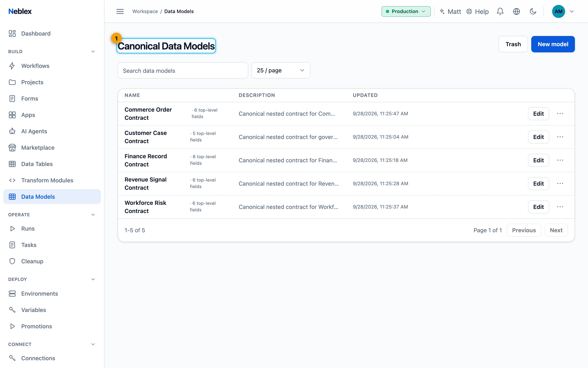Viewport: 588px width, 368px height.
Task: Focus the Search data models field
Action: point(183,70)
